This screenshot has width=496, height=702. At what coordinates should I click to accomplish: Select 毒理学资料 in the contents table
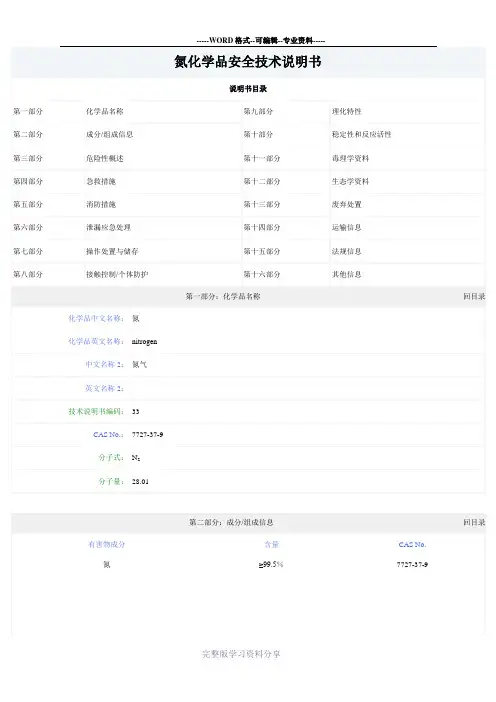pyautogui.click(x=351, y=158)
